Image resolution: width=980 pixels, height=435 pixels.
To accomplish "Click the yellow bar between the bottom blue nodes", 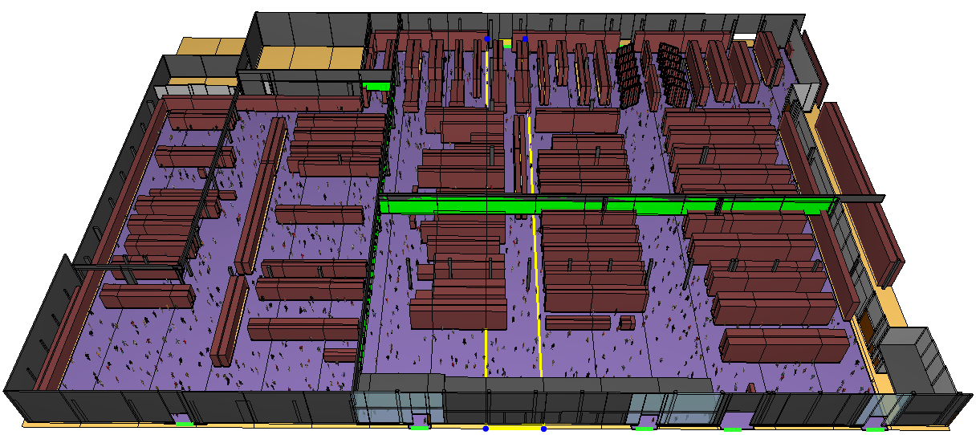I will 514,428.
